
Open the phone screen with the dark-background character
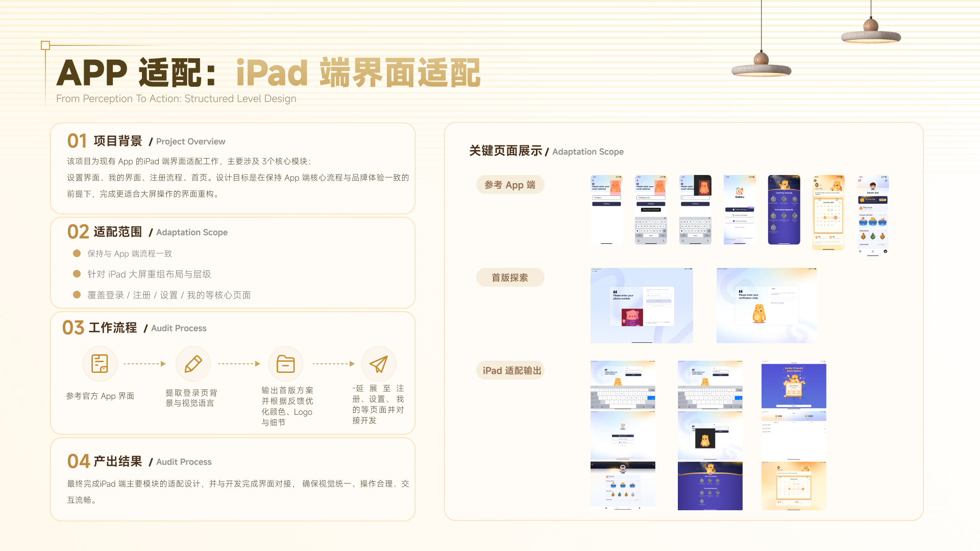[695, 210]
